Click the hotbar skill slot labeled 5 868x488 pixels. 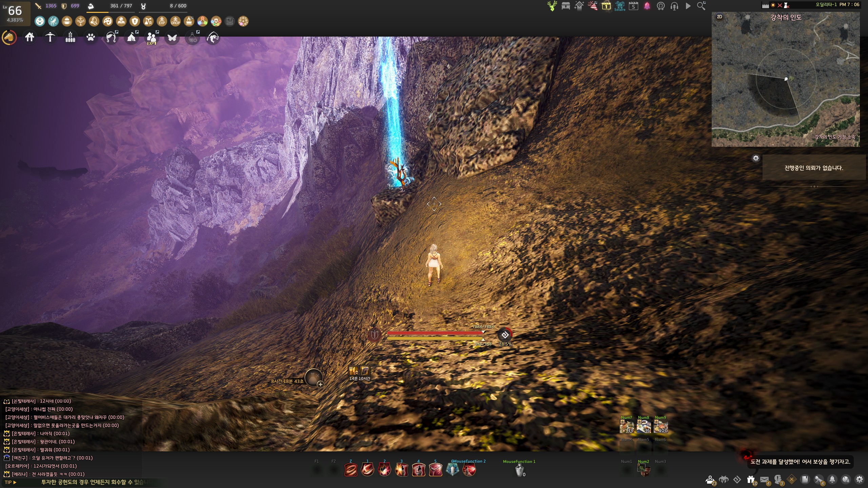tap(435, 470)
